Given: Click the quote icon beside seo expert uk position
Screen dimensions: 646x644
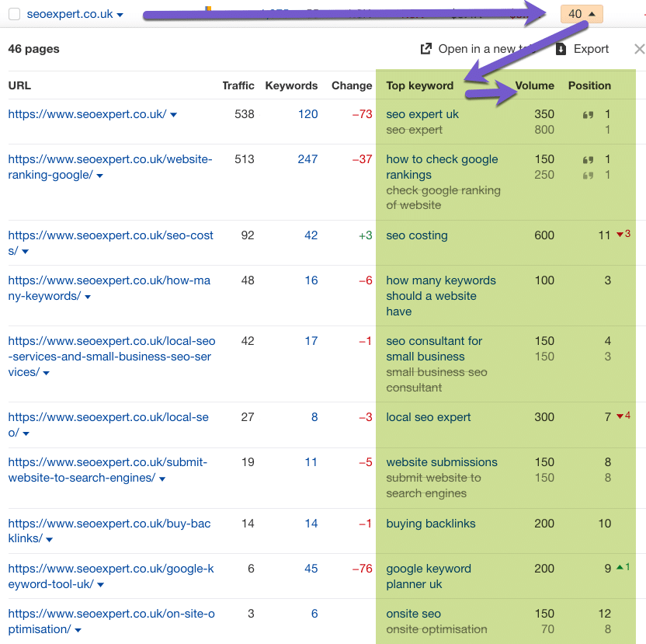Looking at the screenshot, I should point(589,115).
